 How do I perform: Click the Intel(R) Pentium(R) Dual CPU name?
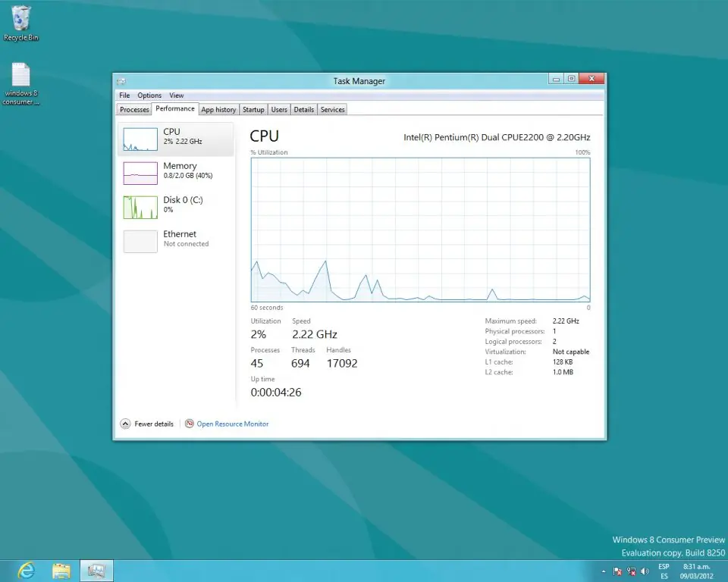497,137
